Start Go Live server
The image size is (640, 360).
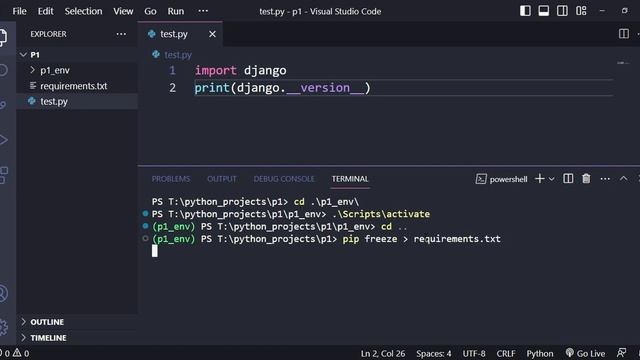pyautogui.click(x=585, y=353)
